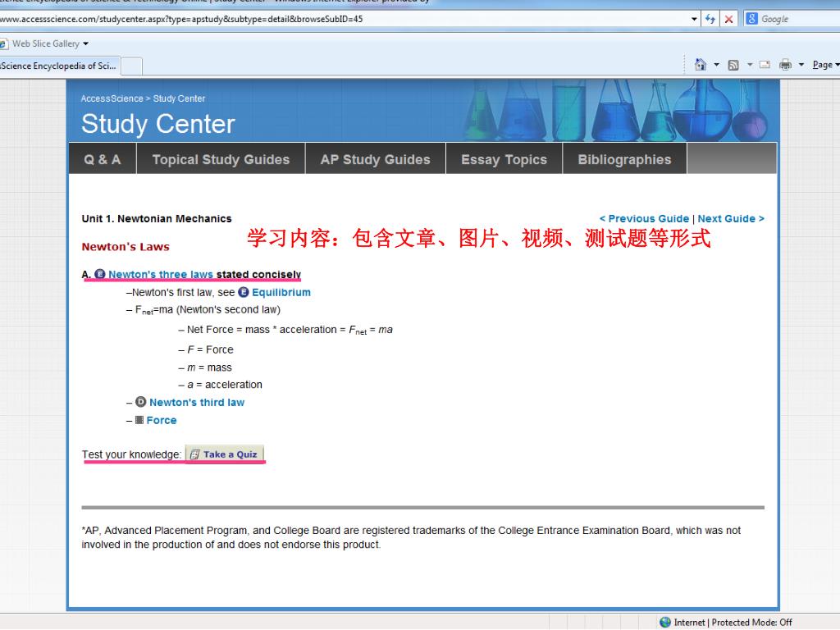Open the Bibliographies tab
This screenshot has width=840, height=630.
pyautogui.click(x=624, y=158)
